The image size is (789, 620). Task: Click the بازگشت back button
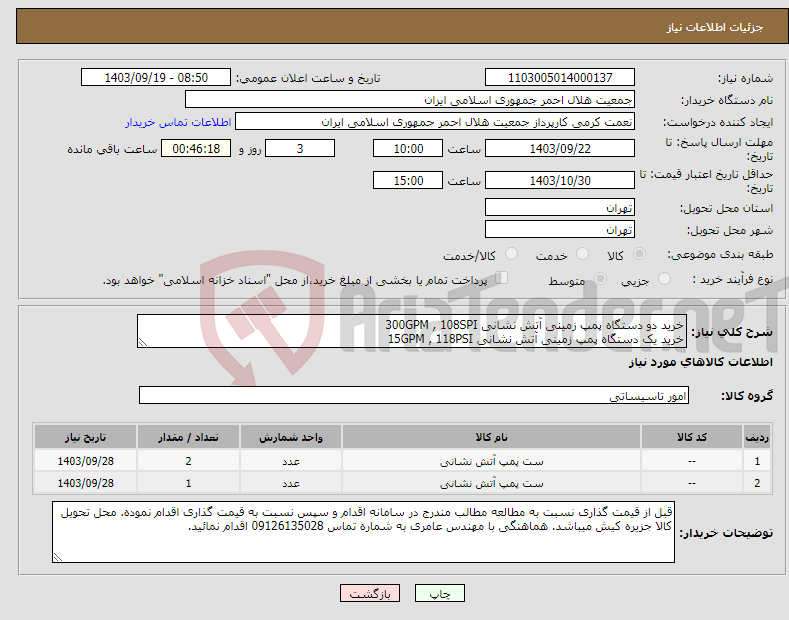pyautogui.click(x=370, y=593)
